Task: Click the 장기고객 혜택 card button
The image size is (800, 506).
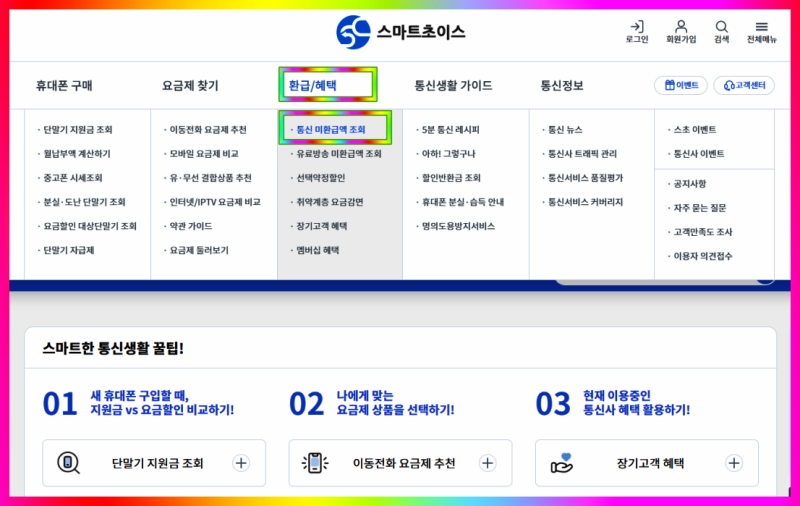Action: (x=647, y=463)
